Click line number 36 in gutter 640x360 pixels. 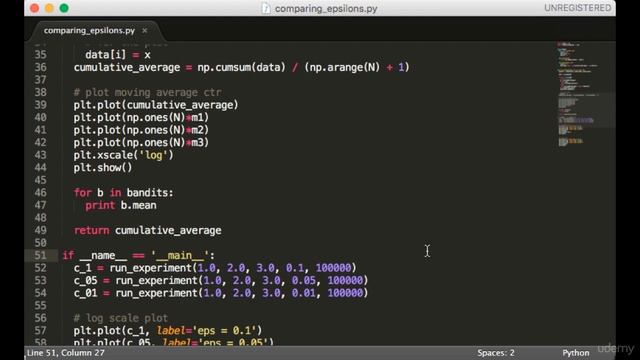40,67
